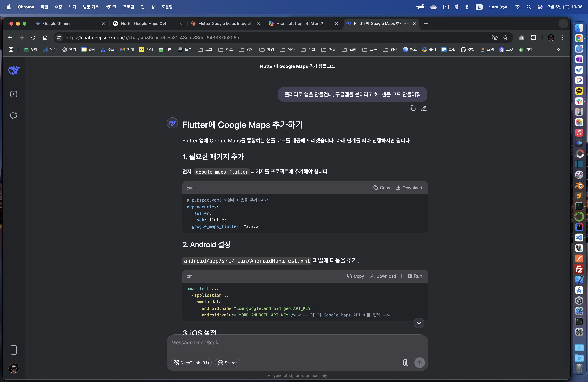The width and height of the screenshot is (588, 382).
Task: Switch to the Google Gemini tab
Action: click(57, 24)
